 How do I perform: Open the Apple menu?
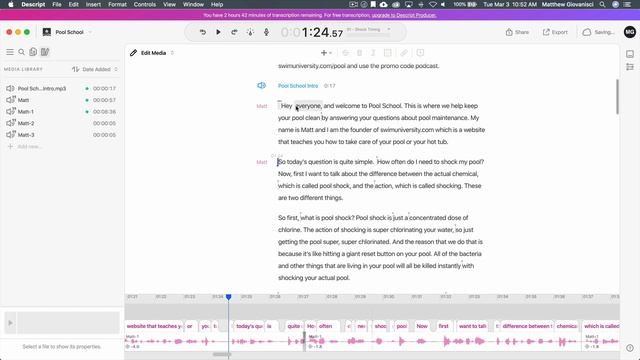click(x=11, y=4)
